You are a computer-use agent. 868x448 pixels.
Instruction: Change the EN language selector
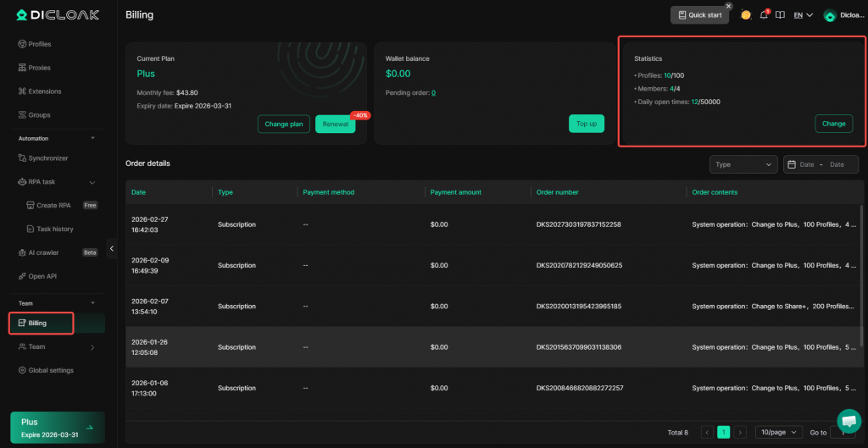[803, 15]
